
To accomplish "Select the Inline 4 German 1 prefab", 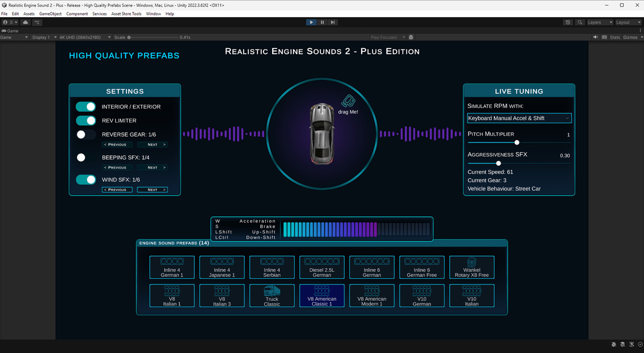I will coord(172,267).
